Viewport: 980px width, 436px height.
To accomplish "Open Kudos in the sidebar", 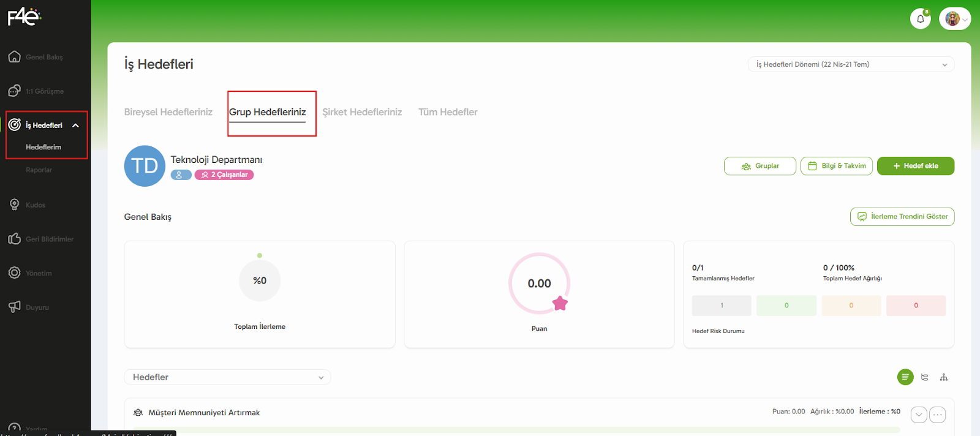I will click(35, 205).
